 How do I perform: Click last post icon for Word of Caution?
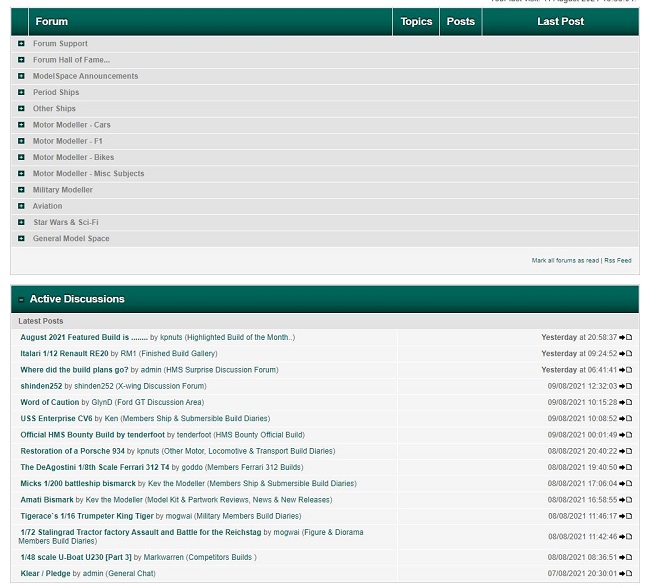[x=626, y=403]
